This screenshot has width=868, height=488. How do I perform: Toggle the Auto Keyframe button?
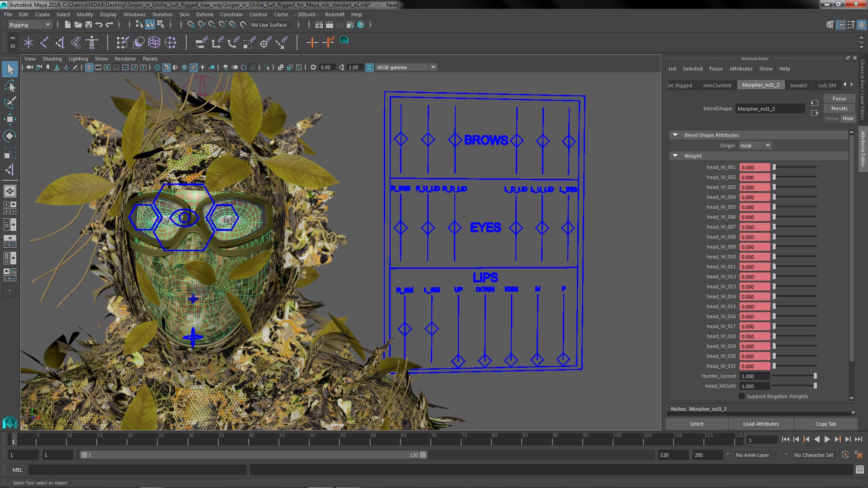tap(845, 455)
